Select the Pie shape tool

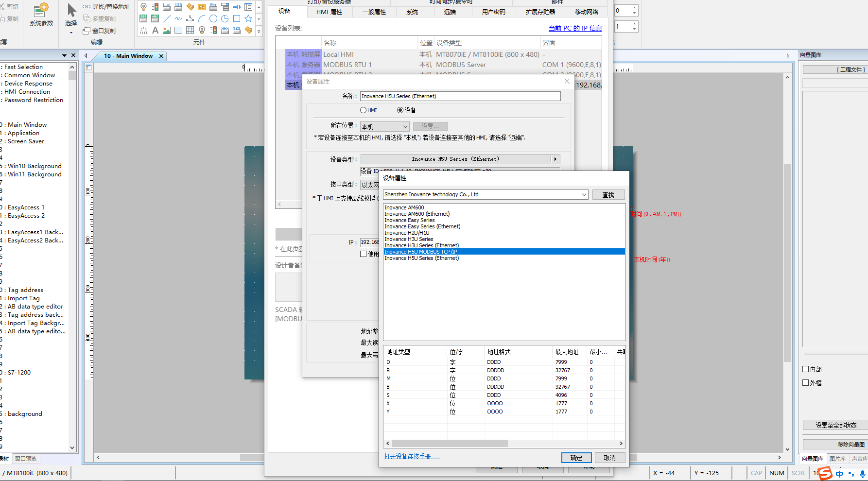(x=225, y=18)
